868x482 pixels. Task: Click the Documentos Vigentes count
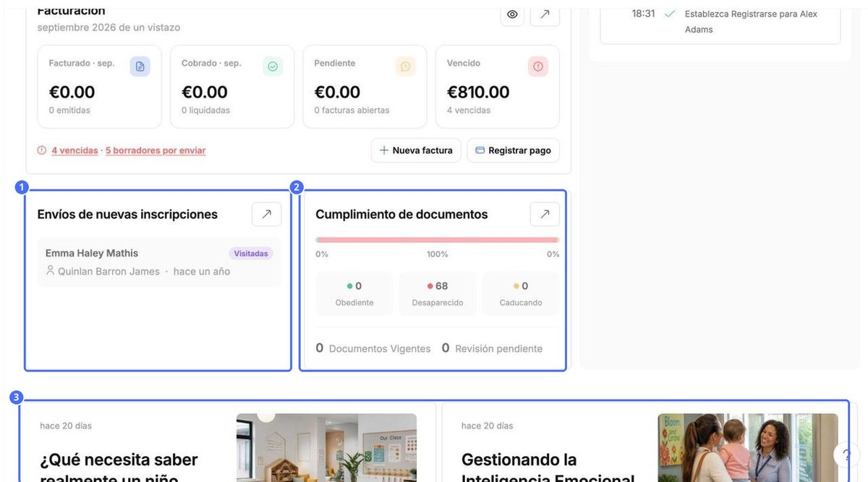coord(373,348)
